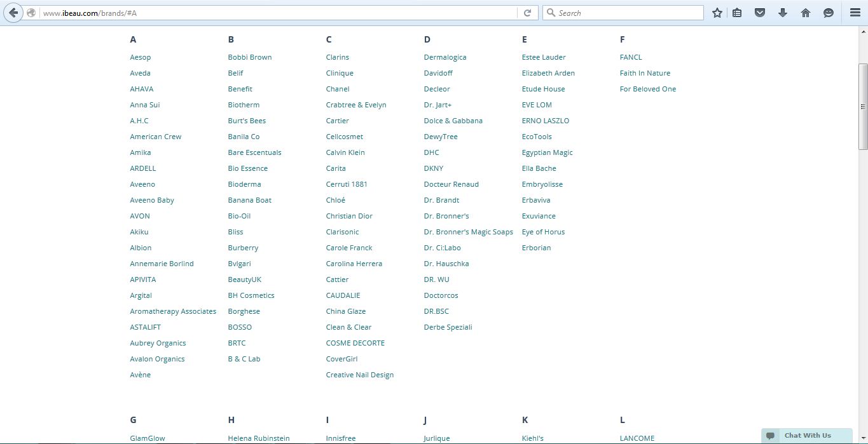Select the Anna Sui brand link
This screenshot has height=444, width=868.
(x=145, y=105)
